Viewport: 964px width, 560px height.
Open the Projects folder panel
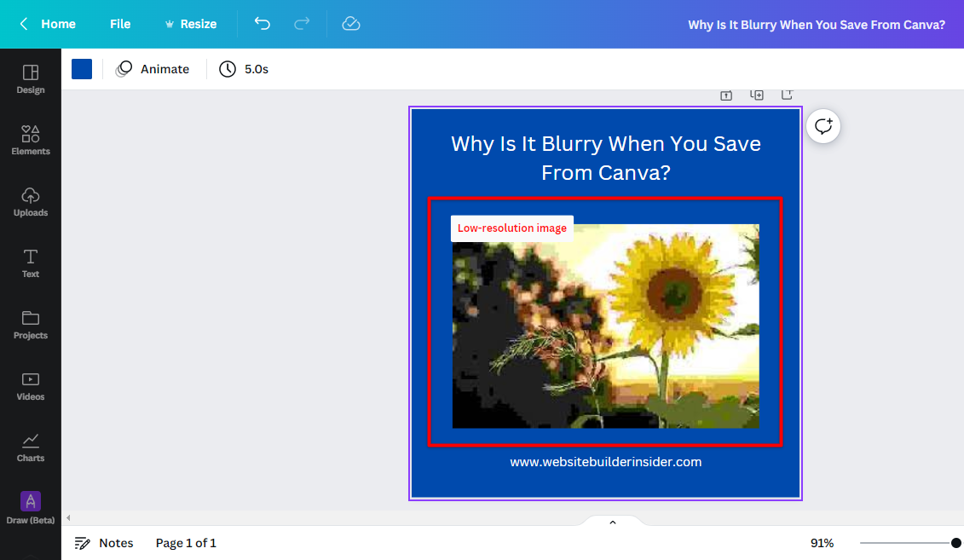coord(31,325)
